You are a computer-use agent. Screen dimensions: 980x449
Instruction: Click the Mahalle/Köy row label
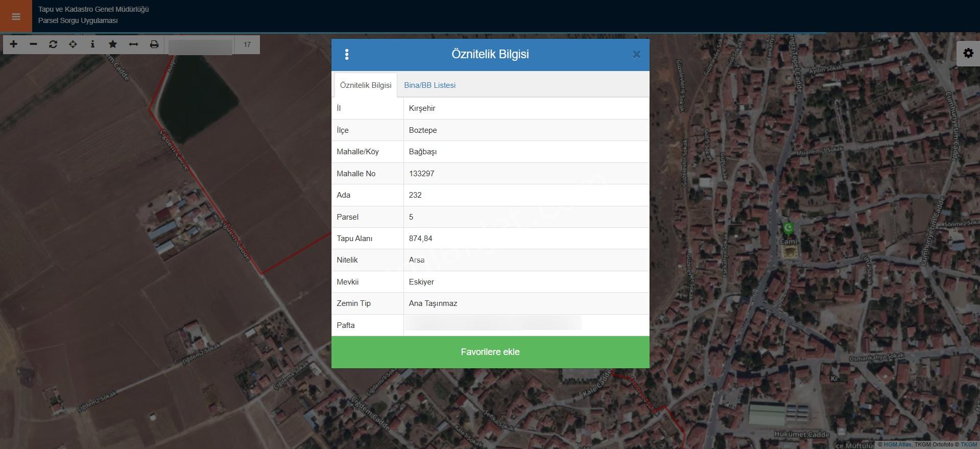click(x=357, y=152)
